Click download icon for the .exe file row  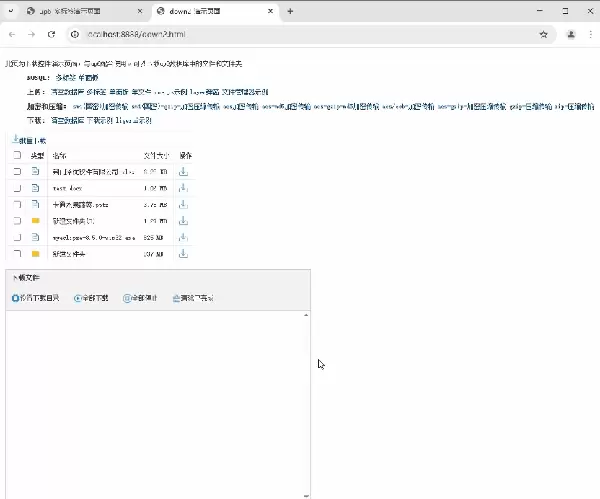coord(183,237)
